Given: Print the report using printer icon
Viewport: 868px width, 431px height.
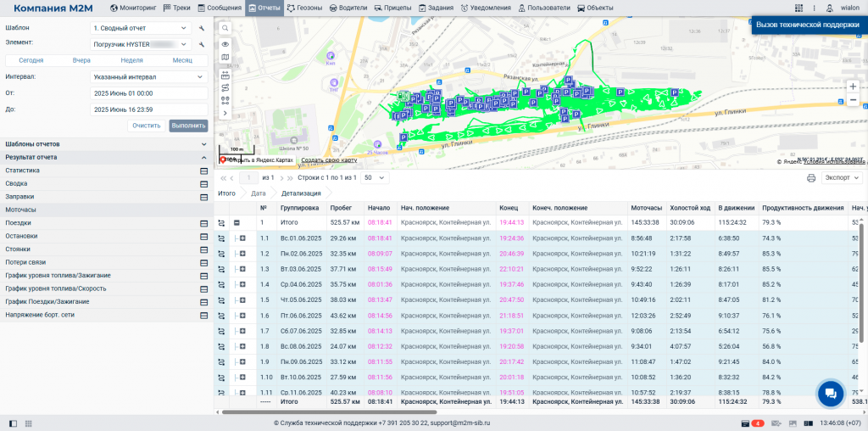Looking at the screenshot, I should click(x=811, y=178).
